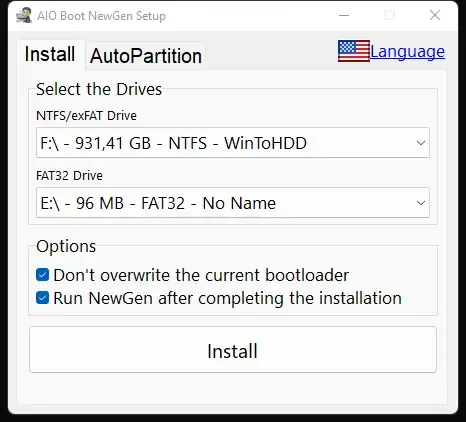Viewport: 466px width, 422px height.
Task: Click the greyed-out maximize window button
Action: pos(389,15)
